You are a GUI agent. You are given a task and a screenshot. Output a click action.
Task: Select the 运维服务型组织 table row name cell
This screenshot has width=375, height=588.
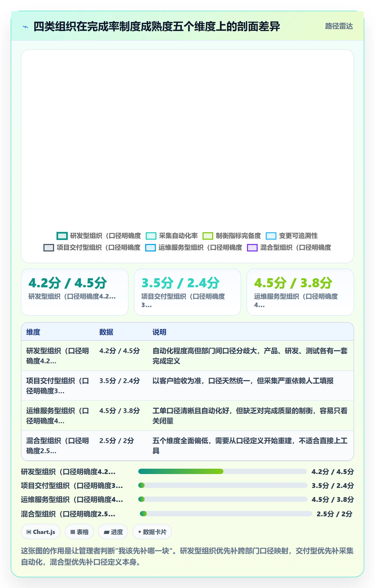pyautogui.click(x=58, y=416)
